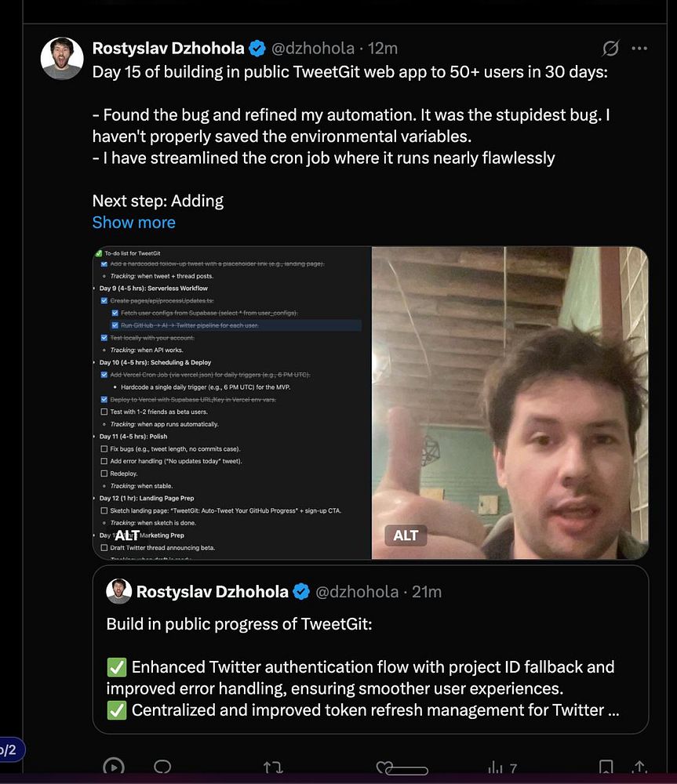Click the blue verified badge beside the top author name
Image resolution: width=677 pixels, height=784 pixels.
[257, 49]
